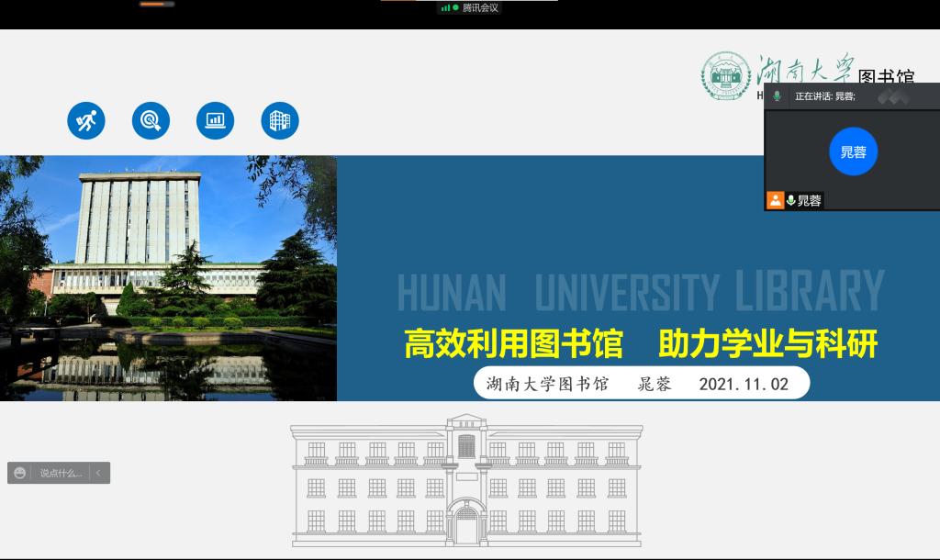Click the 正在讲话: 晃蓉 speaker status bar
The height and width of the screenshot is (560, 940).
(824, 96)
